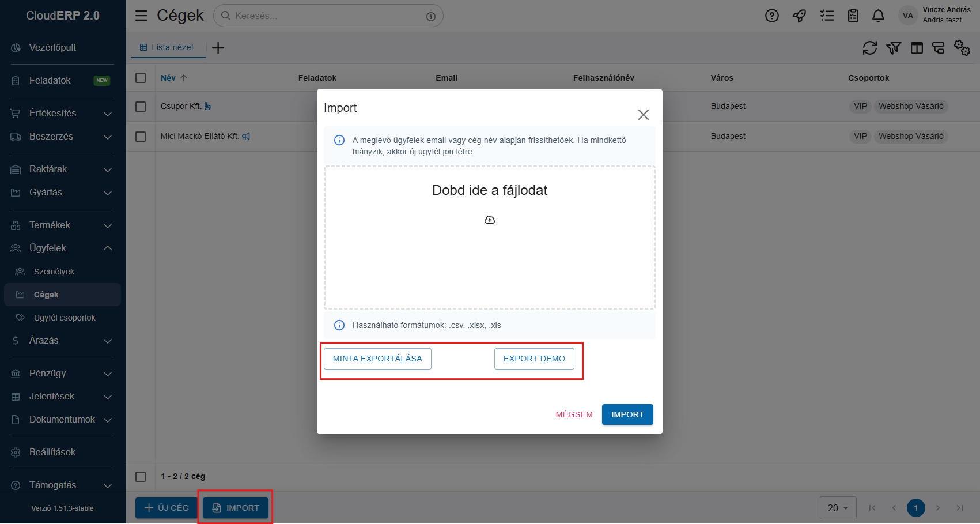Image resolution: width=980 pixels, height=524 pixels.
Task: Check the Mici Mackó Ellátó Kft. checkbox
Action: [x=141, y=137]
